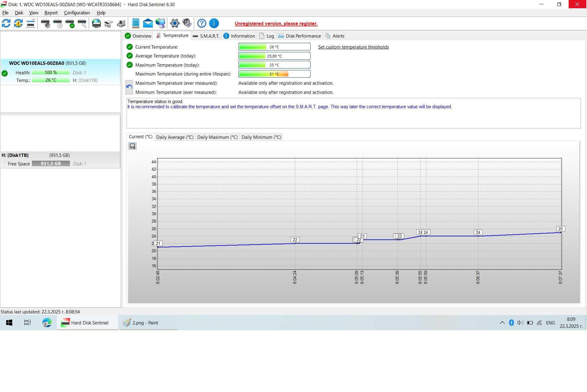This screenshot has width=587, height=392.
Task: Click the temperature status text box
Action: pos(353,113)
